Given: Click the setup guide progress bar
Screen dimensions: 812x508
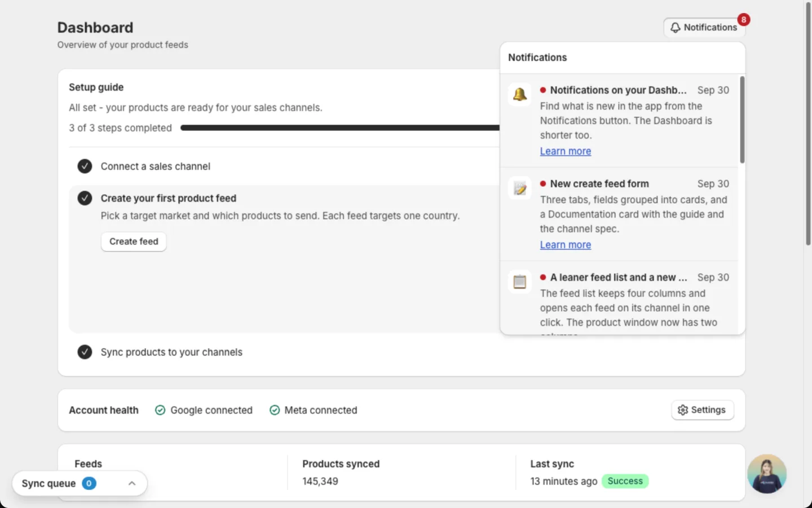Looking at the screenshot, I should coord(339,128).
